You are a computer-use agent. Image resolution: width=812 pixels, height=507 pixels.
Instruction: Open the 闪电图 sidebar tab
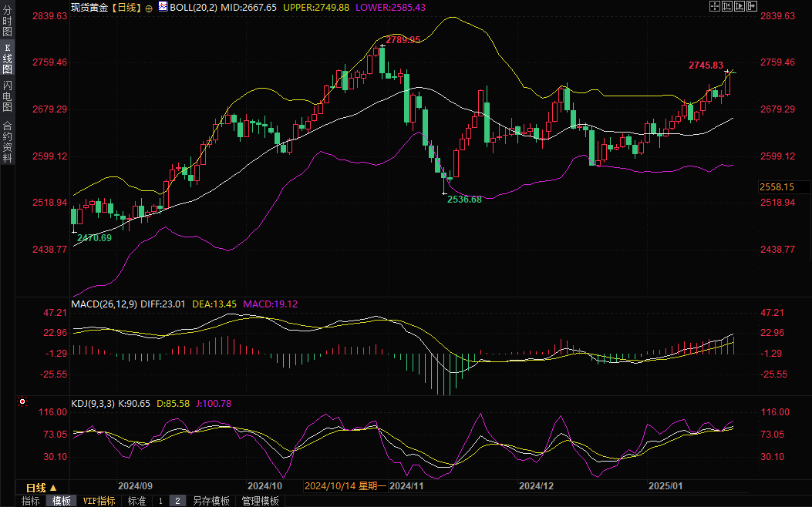click(7, 96)
